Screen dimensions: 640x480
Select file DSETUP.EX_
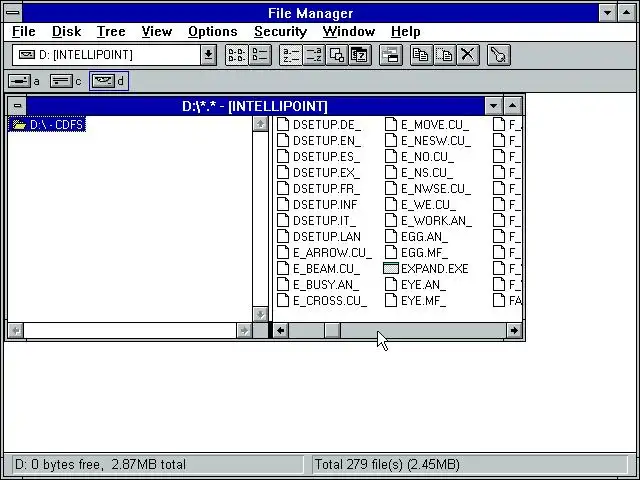pyautogui.click(x=318, y=173)
